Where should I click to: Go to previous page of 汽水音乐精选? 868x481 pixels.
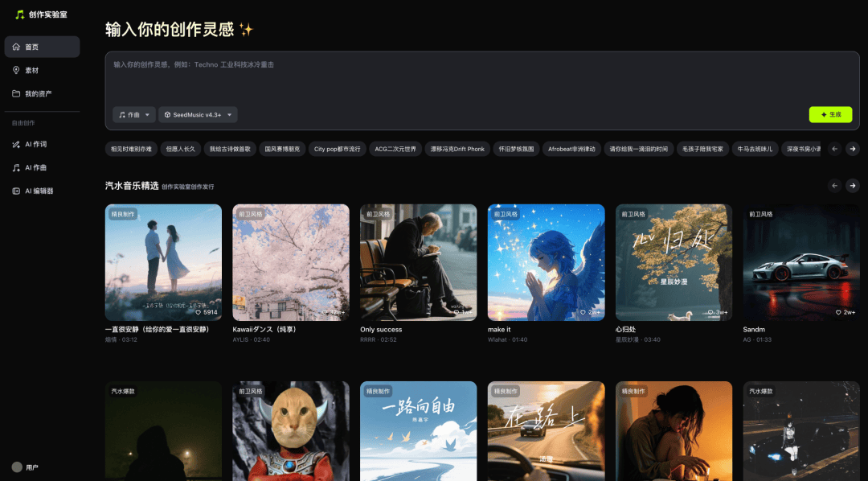click(x=834, y=186)
